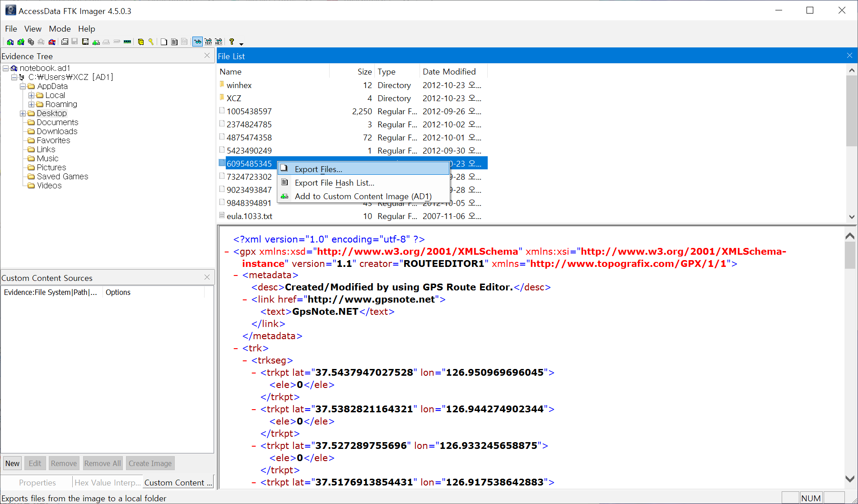Click the Add Evidence Item toolbar icon
This screenshot has height=504, width=858.
[x=10, y=42]
